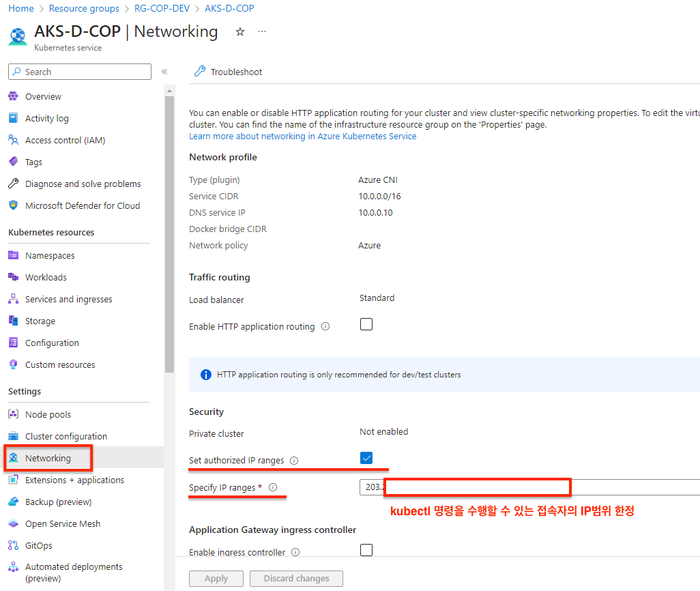
Task: Click the Open Service Mesh icon
Action: [14, 523]
